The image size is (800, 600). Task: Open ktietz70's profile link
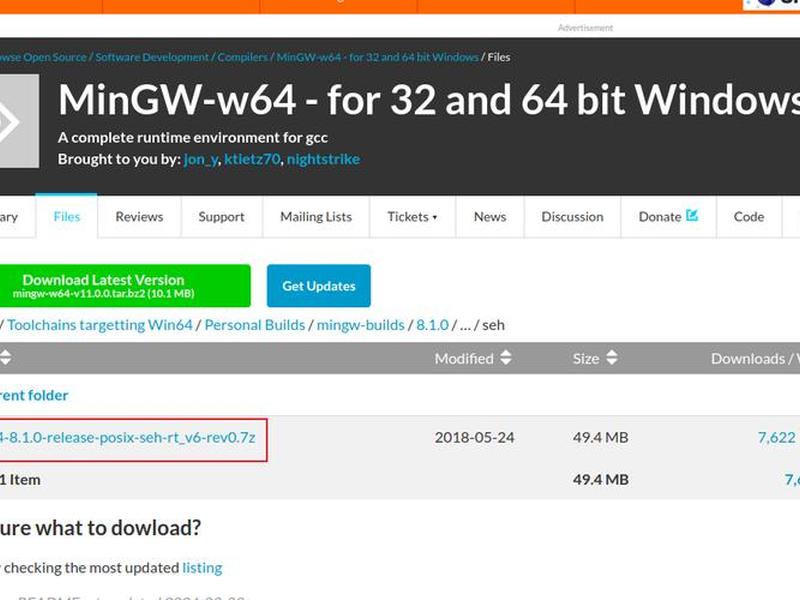tap(252, 159)
